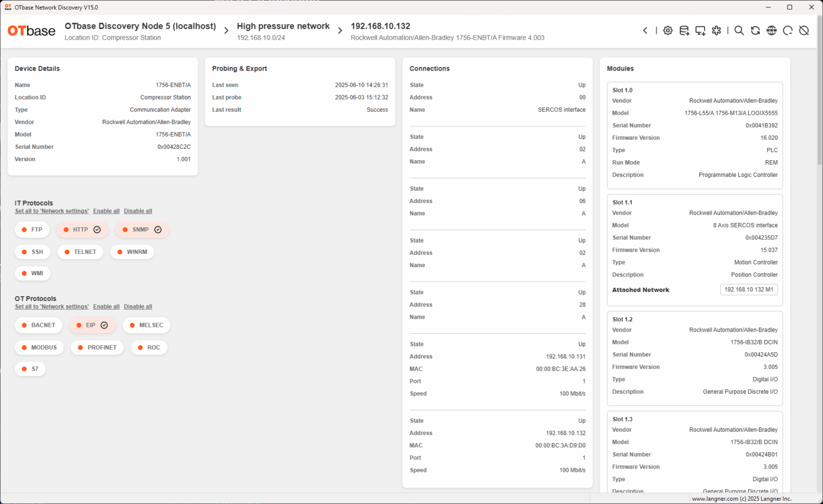This screenshot has width=823, height=504.
Task: Click the blocked-circle icon at toolbar end
Action: [804, 31]
